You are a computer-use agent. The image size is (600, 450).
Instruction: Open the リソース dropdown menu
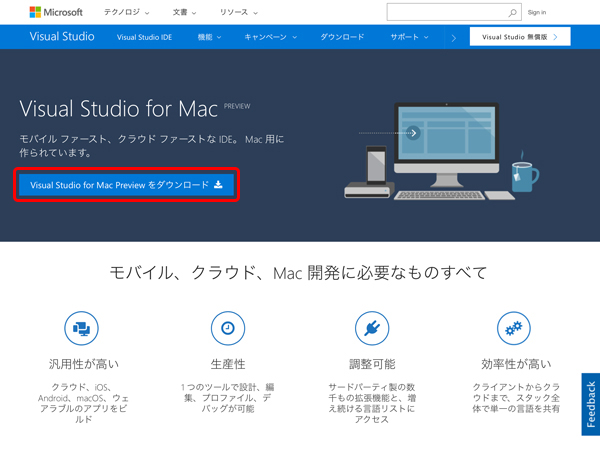pyautogui.click(x=238, y=12)
